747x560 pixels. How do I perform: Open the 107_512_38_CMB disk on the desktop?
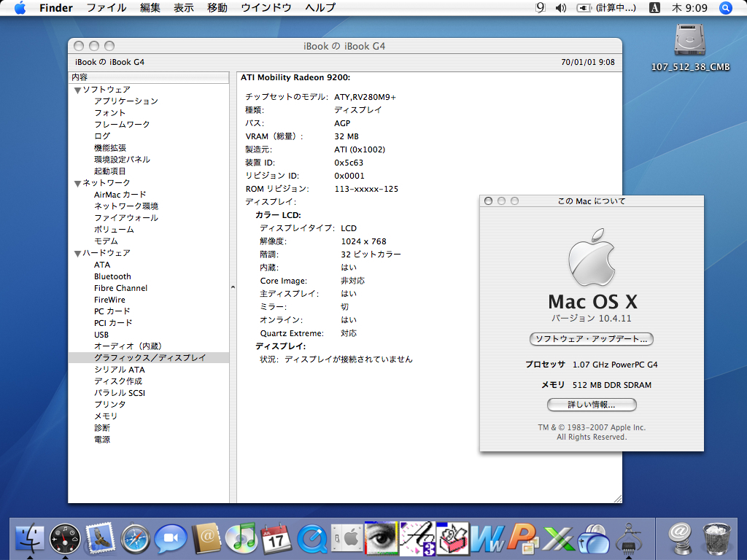(x=690, y=41)
